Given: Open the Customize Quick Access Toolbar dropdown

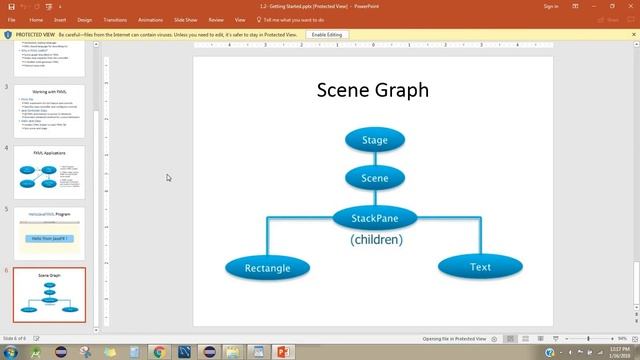Looking at the screenshot, I should [x=60, y=7].
